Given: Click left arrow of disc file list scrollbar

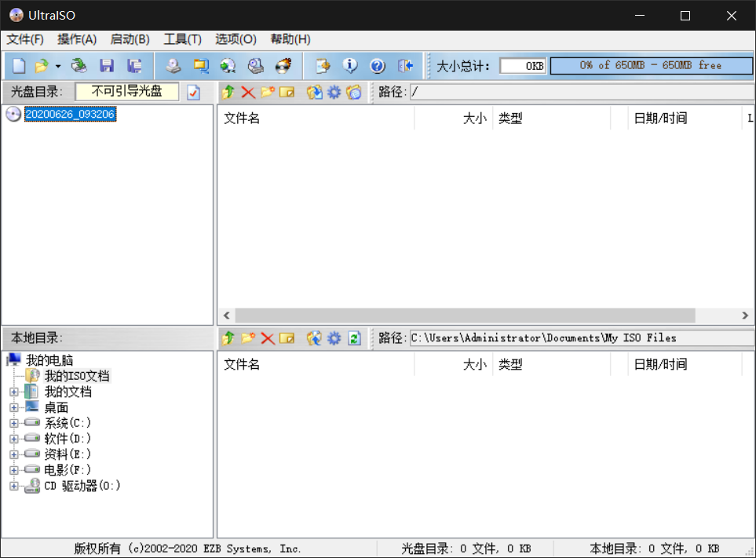Looking at the screenshot, I should coord(227,315).
